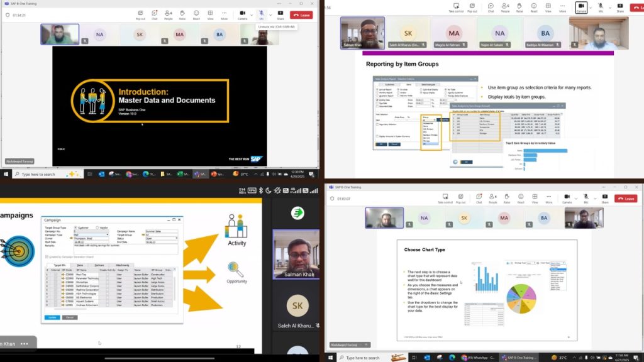The height and width of the screenshot is (362, 644).
Task: Select SK avatar tile on Campaigns screen
Action: coord(297,306)
